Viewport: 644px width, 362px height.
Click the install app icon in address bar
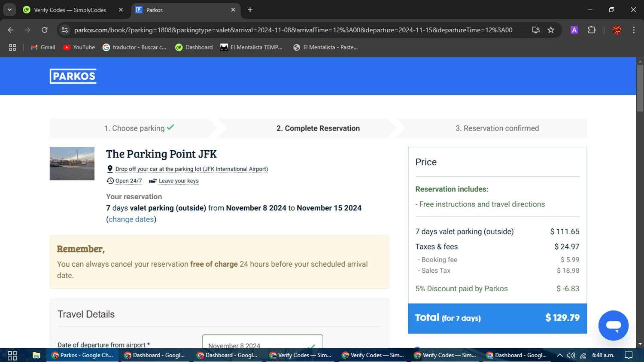[535, 30]
